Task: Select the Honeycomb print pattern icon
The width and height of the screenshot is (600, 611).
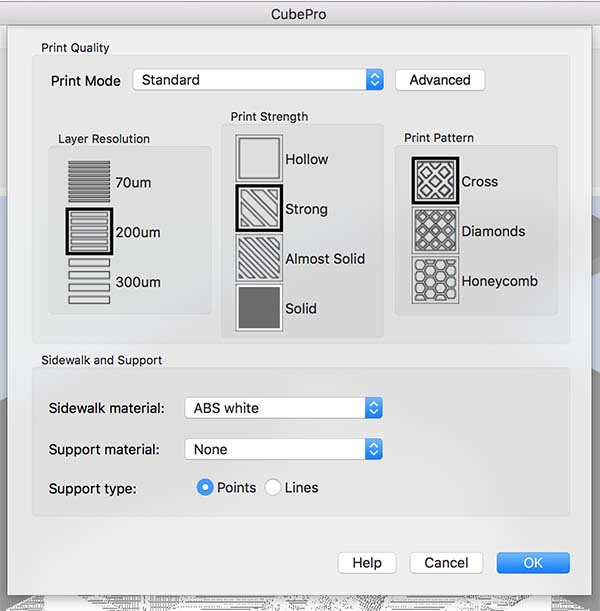Action: click(x=435, y=280)
